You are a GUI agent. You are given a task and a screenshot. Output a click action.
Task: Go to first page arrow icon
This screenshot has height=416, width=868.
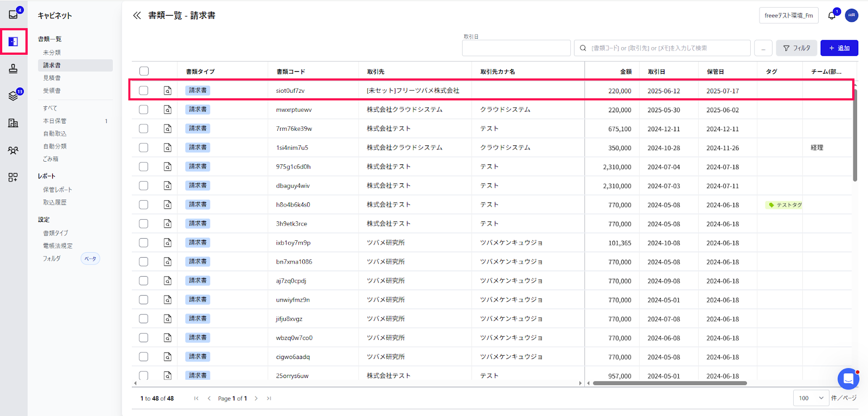tap(196, 399)
